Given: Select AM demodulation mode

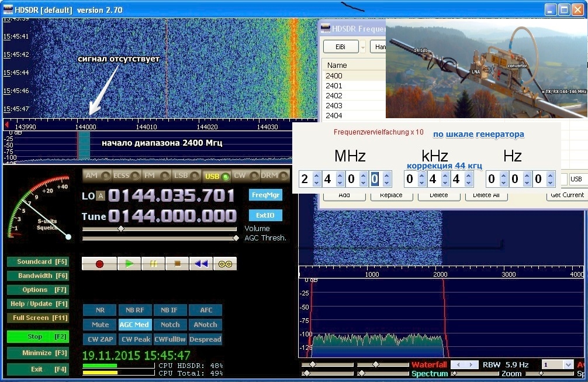Looking at the screenshot, I should 97,175.
